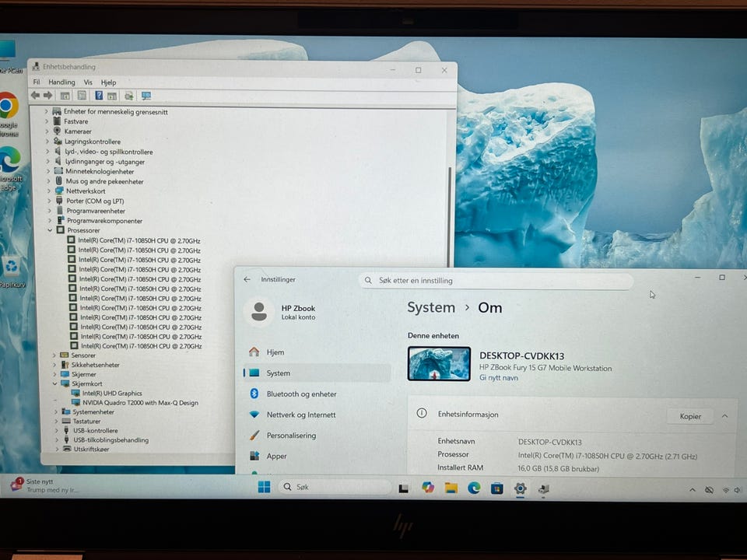Select Programvarekomponenter in device tree
Viewport: 747px width, 560px height.
click(104, 221)
